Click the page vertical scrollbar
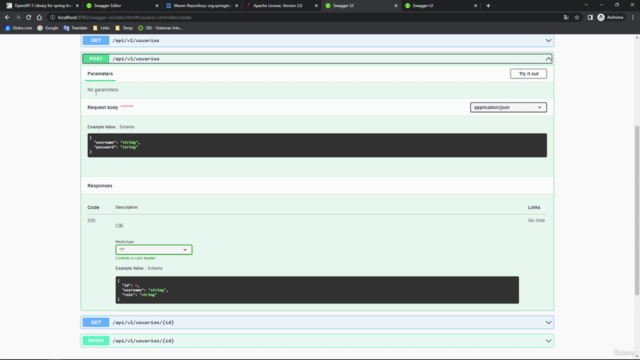 click(637, 210)
